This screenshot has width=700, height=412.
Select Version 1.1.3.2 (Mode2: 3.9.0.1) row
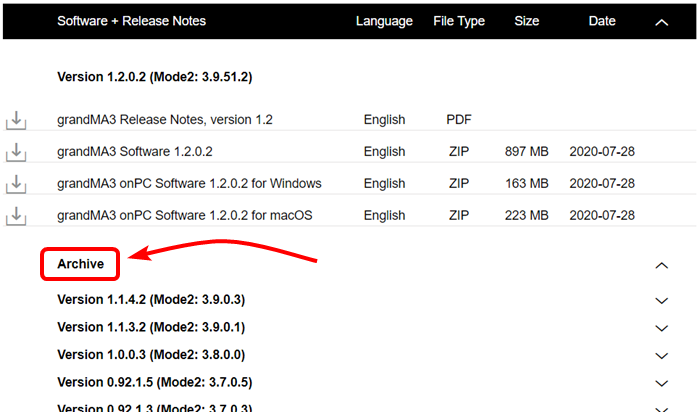pos(151,327)
